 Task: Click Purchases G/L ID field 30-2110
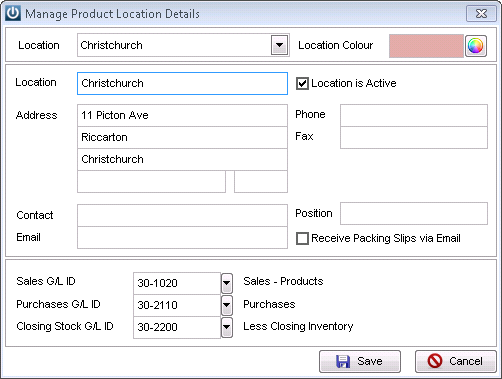pos(177,305)
